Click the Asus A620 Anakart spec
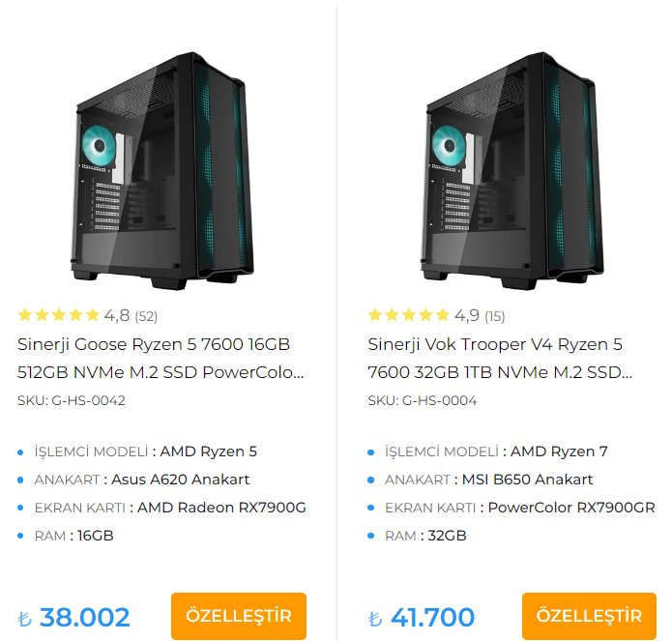The image size is (672, 641). point(180,480)
